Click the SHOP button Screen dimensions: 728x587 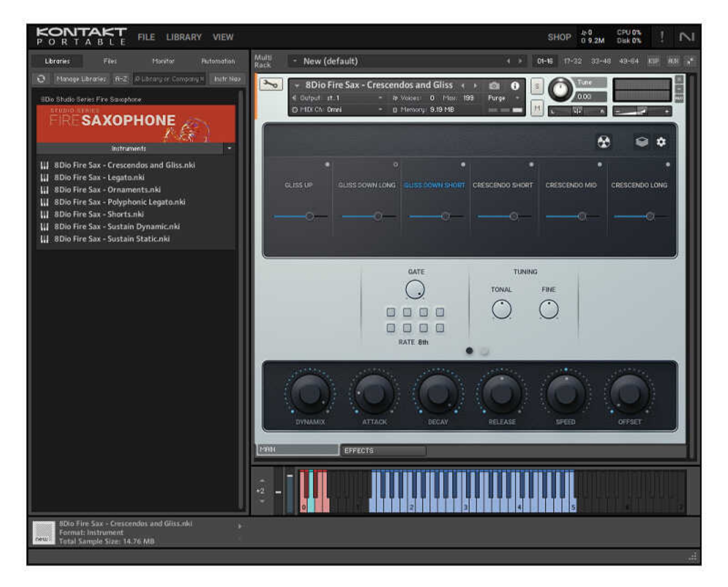(x=559, y=37)
